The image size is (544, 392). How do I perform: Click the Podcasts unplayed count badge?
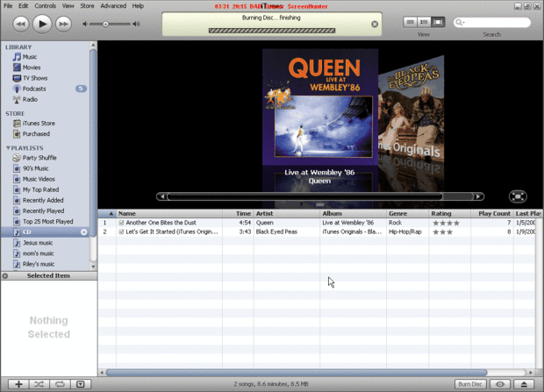coord(81,89)
